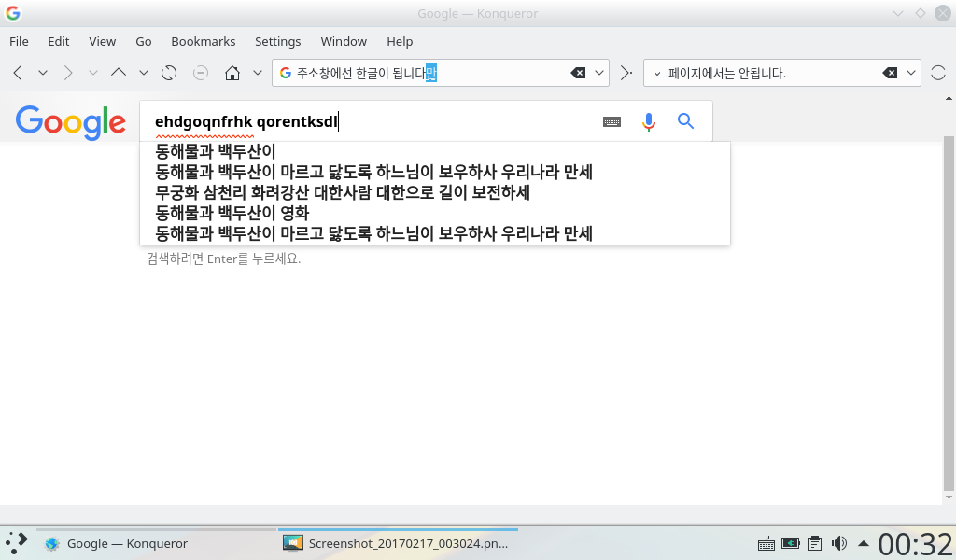The height and width of the screenshot is (560, 956).
Task: Click the Go button next to address bar
Action: tap(626, 73)
